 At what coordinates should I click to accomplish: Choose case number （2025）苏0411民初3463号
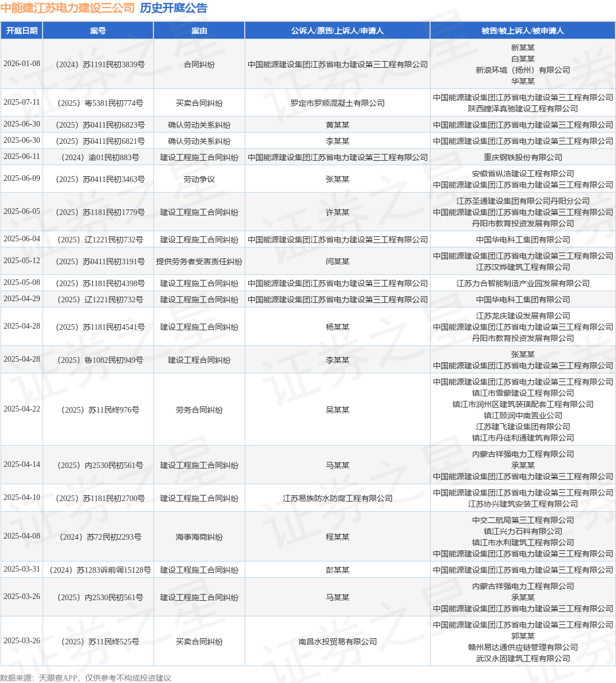(98, 179)
